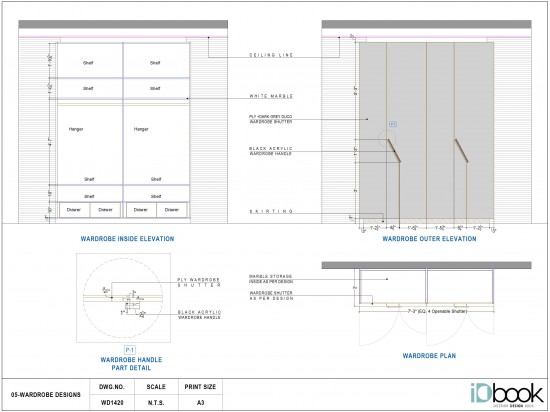Image resolution: width=550 pixels, height=412 pixels.
Task: Click the SKIRTING annotation
Action: point(271,211)
